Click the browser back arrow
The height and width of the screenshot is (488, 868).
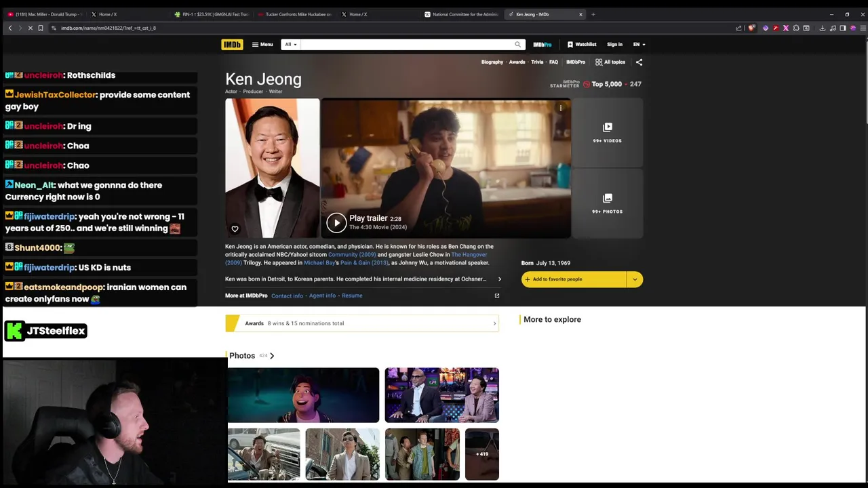coord(10,28)
